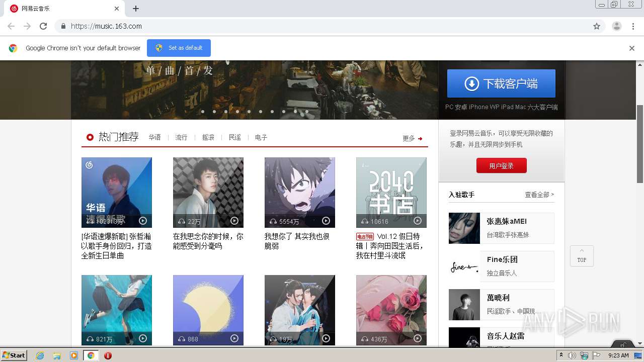Click the page vertical scrollbar thumb
The height and width of the screenshot is (362, 644).
pyautogui.click(x=640, y=144)
